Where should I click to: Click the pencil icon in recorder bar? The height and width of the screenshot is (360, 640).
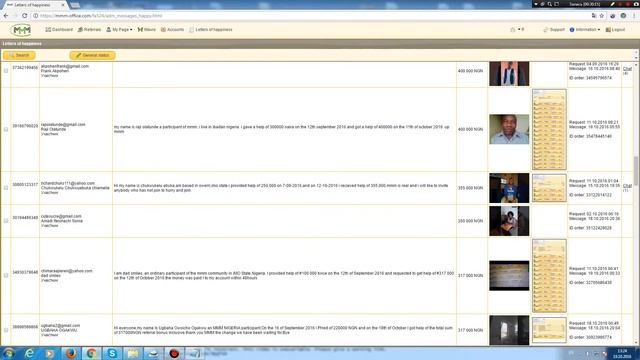pyautogui.click(x=612, y=4)
